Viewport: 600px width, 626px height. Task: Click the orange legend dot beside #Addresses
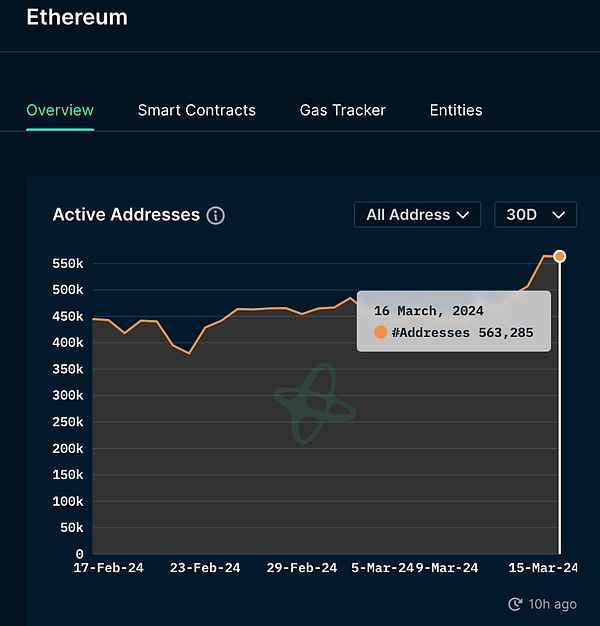pos(380,333)
